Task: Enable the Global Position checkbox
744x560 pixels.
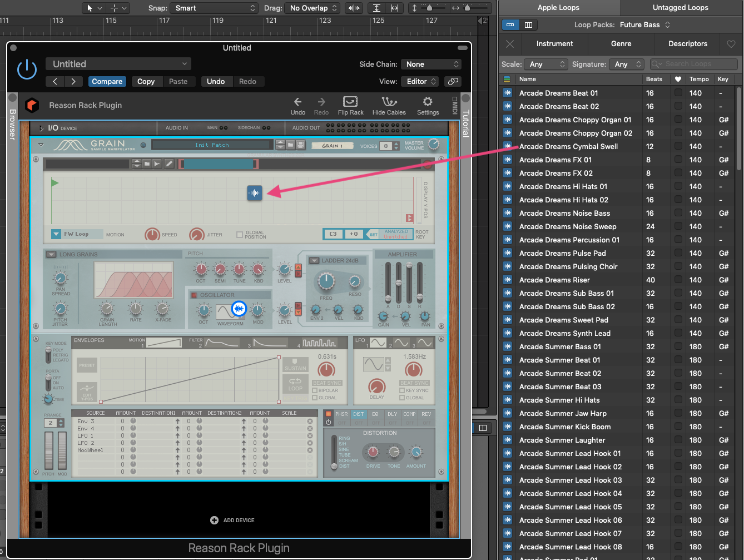Action: pyautogui.click(x=239, y=235)
